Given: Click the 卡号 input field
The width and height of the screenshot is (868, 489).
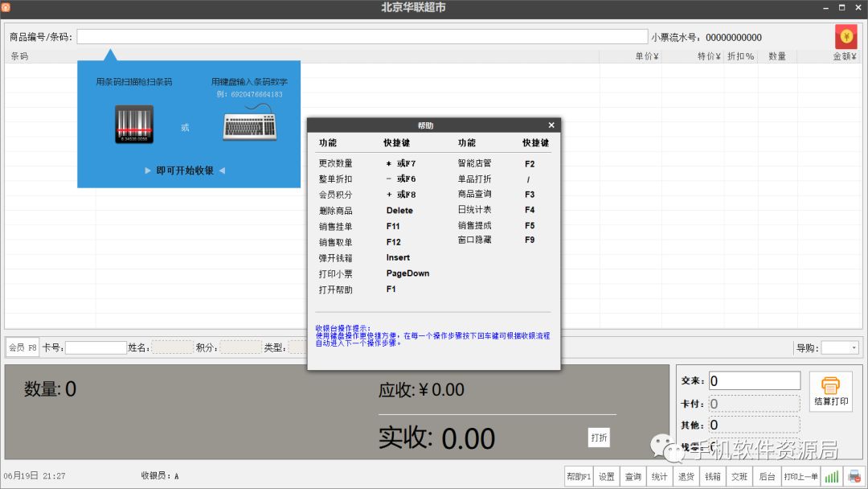Looking at the screenshot, I should pyautogui.click(x=96, y=347).
